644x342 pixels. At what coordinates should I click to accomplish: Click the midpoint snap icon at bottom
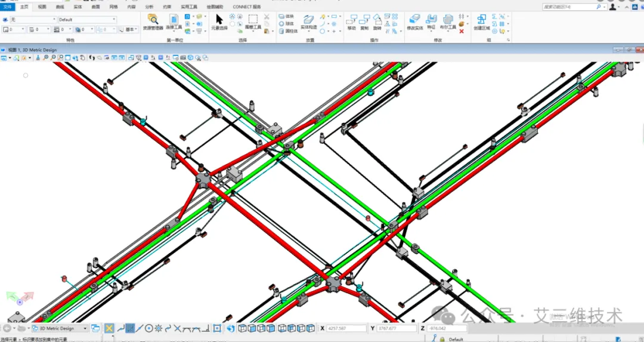139,328
